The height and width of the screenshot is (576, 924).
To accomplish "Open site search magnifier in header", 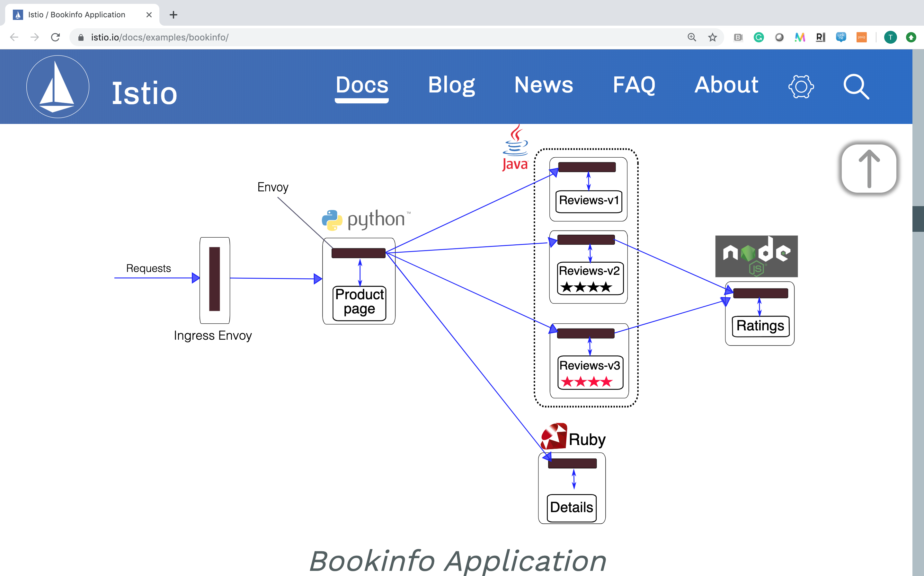I will coord(856,87).
